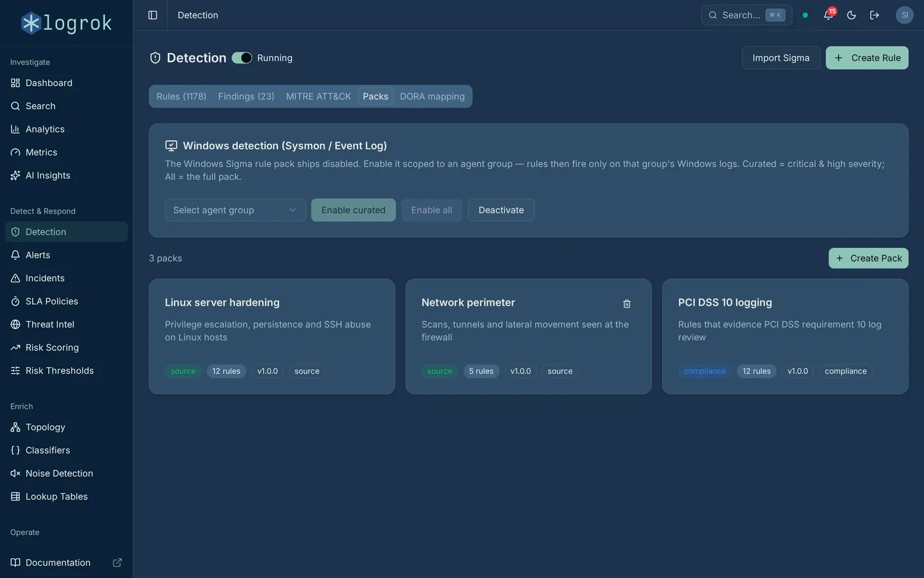Open notifications bell with 15 badge

point(828,15)
